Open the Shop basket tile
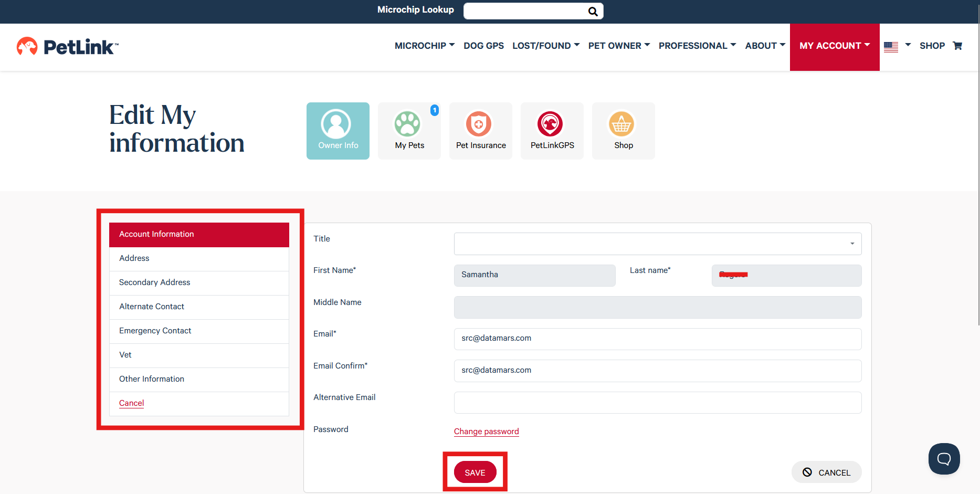980x494 pixels. [624, 131]
